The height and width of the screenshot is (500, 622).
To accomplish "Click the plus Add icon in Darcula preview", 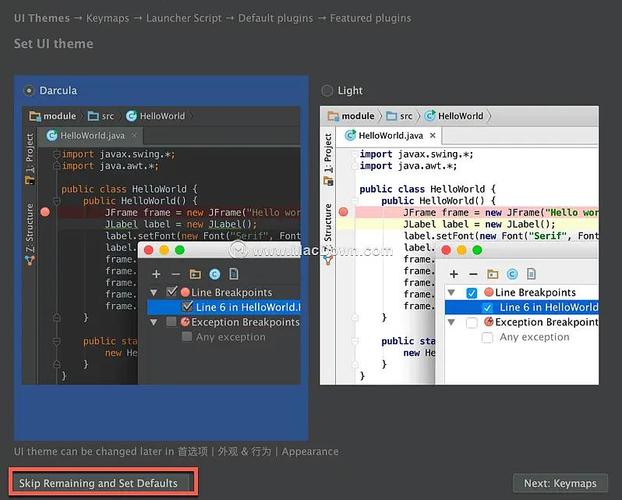I will pos(156,274).
